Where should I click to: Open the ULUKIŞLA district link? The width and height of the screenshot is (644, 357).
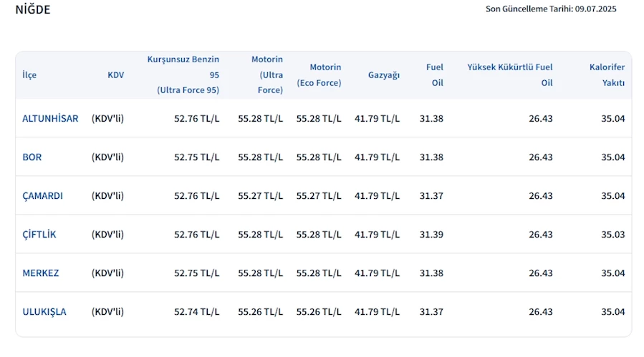point(44,311)
